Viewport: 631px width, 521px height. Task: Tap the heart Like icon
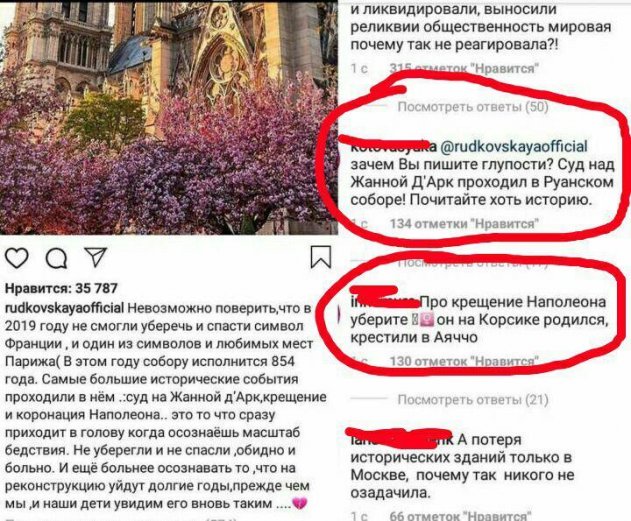(x=16, y=258)
